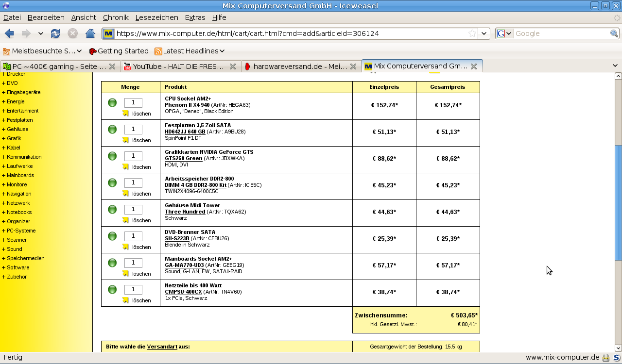Click the Forward arrow button

click(x=26, y=33)
